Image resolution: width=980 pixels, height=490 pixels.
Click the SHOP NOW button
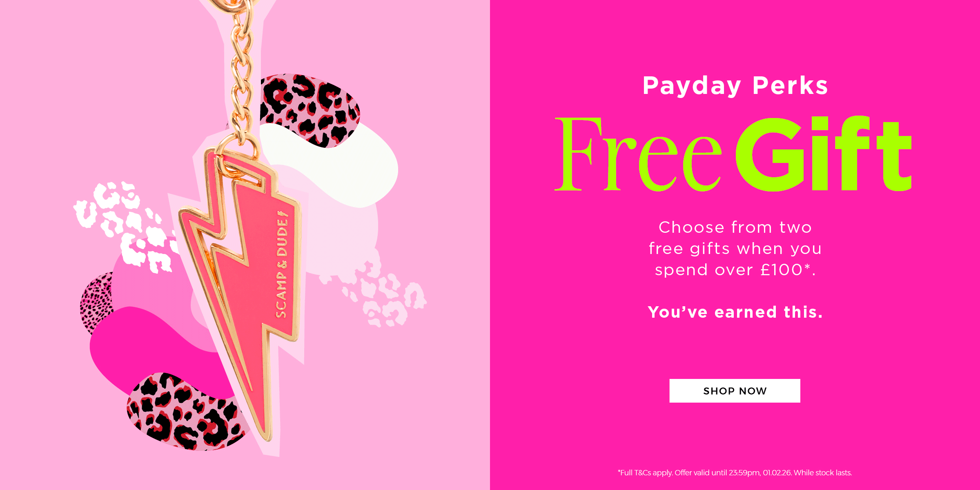(735, 391)
